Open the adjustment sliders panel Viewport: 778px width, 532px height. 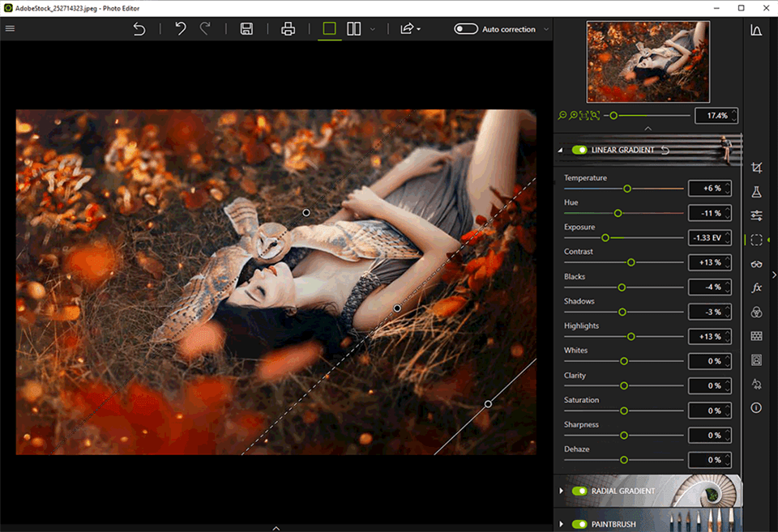(x=757, y=215)
